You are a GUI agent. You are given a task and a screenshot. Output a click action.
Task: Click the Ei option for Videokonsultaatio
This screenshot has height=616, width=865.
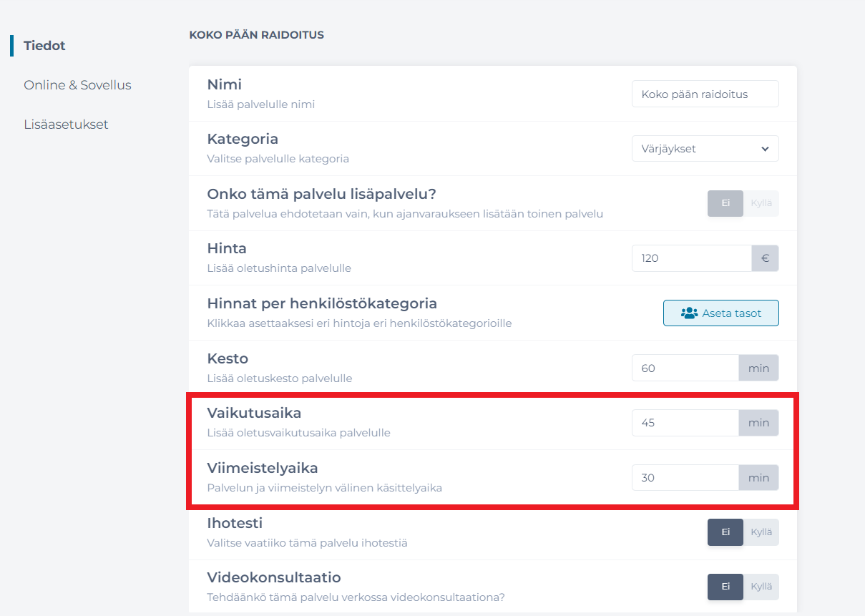(725, 587)
